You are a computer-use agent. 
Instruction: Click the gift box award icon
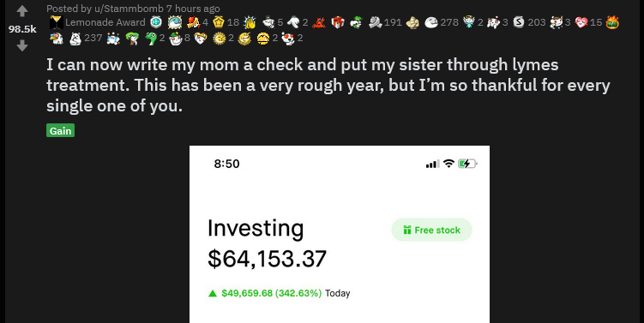coord(338,22)
